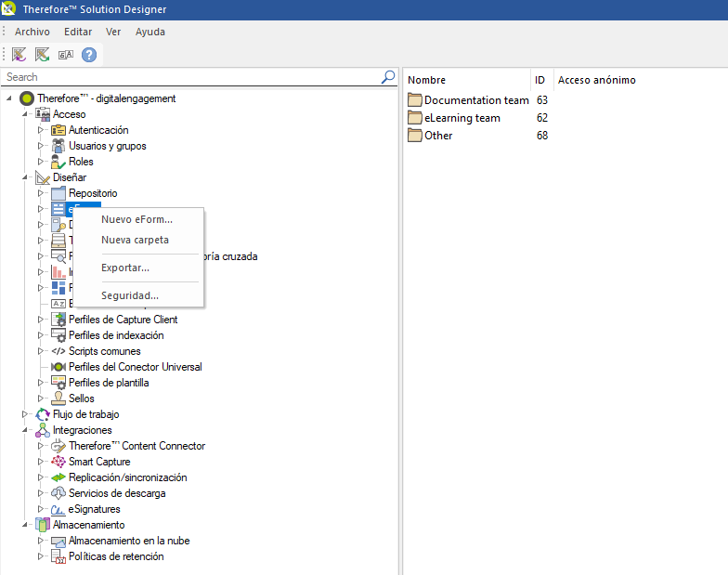This screenshot has width=728, height=575.
Task: Sort by the ID column header
Action: (x=542, y=80)
